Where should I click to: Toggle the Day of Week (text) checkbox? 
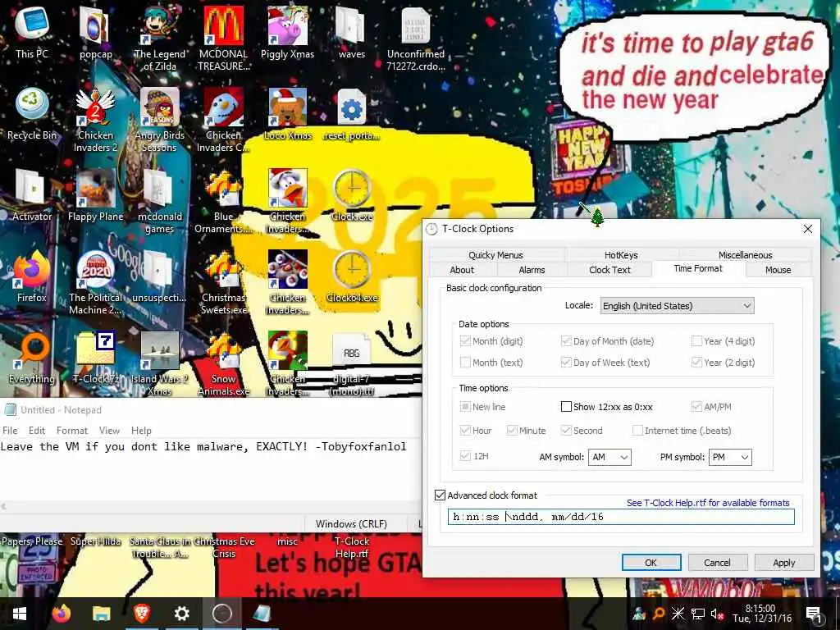[566, 363]
